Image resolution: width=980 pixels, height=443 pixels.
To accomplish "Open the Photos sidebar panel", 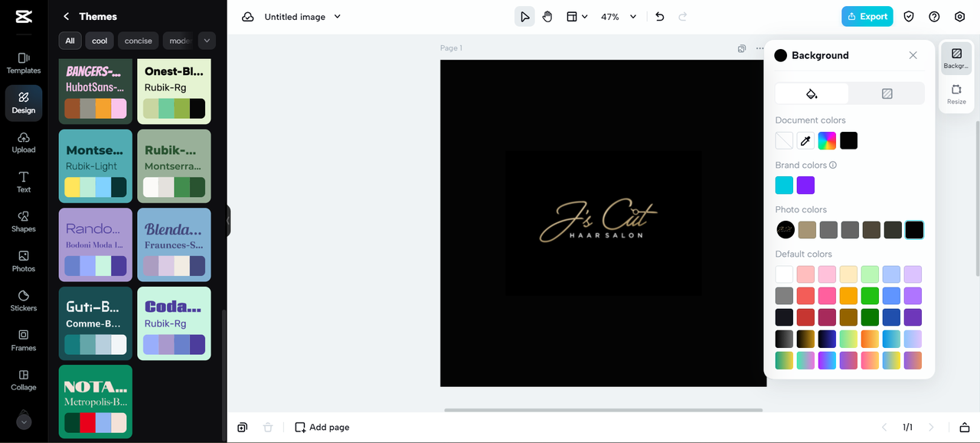I will click(24, 261).
